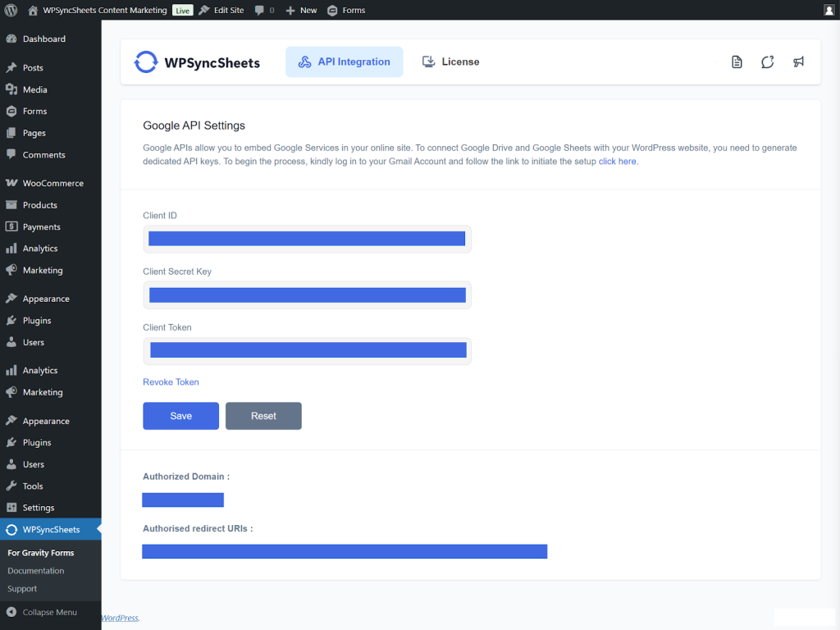The image size is (840, 630).
Task: Open the second Marketing menu item
Action: point(50,392)
